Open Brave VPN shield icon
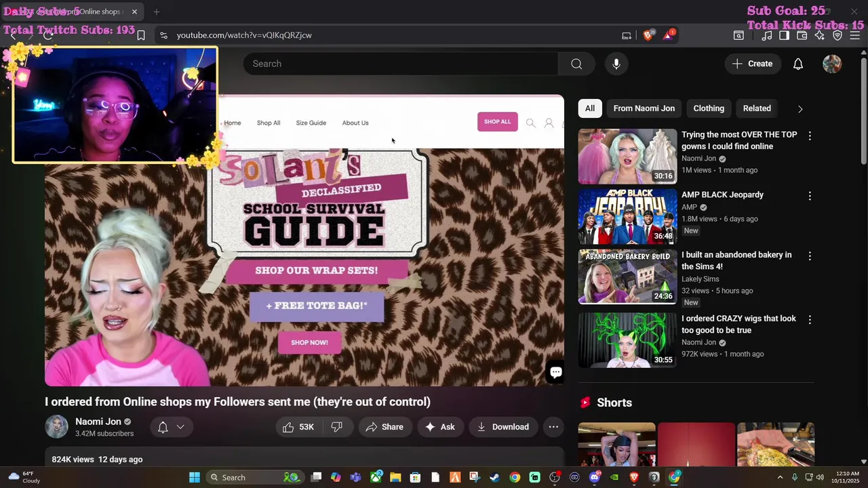The width and height of the screenshot is (868, 488). pos(837,35)
